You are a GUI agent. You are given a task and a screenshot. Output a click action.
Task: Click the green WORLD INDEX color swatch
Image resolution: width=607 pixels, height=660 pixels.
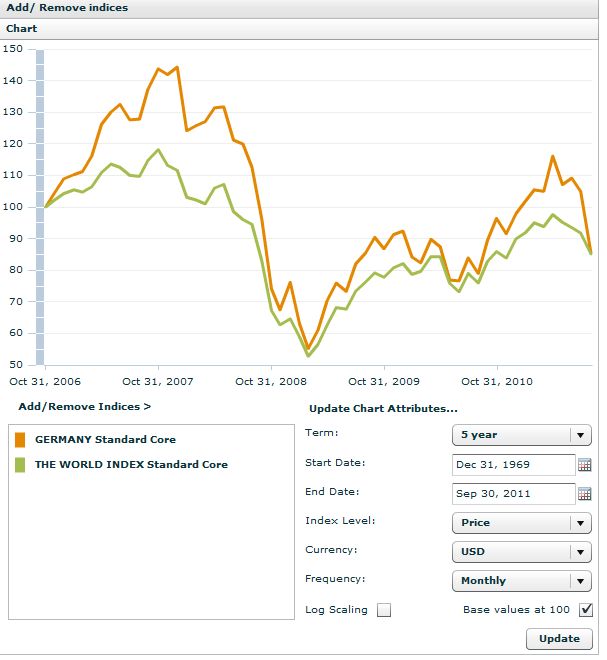point(20,465)
